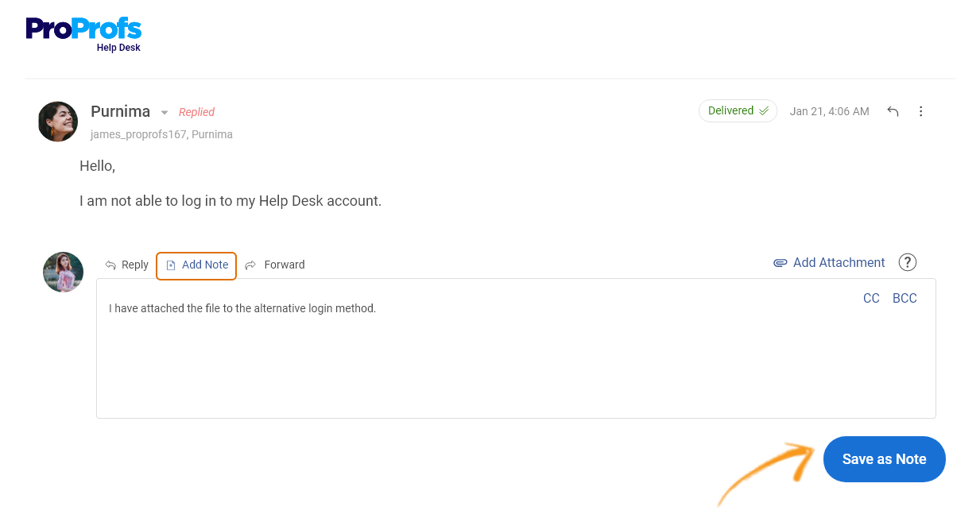Viewport: 980px width, 522px height.
Task: Click the Forward arrow icon
Action: (250, 265)
